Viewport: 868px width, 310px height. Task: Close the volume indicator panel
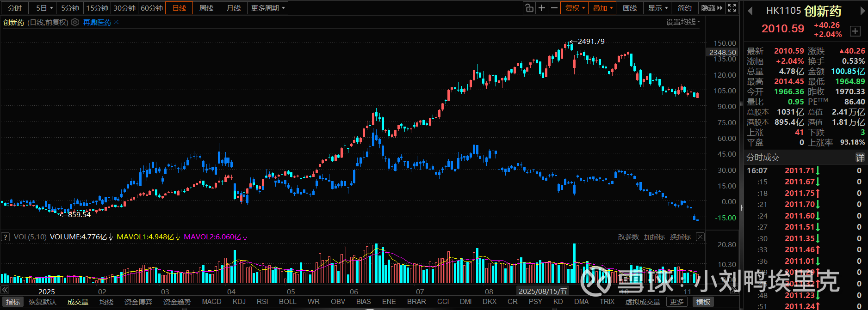click(700, 237)
